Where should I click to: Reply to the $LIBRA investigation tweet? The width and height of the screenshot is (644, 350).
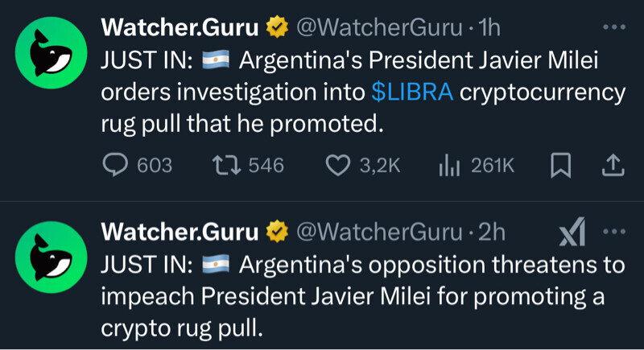pyautogui.click(x=117, y=165)
